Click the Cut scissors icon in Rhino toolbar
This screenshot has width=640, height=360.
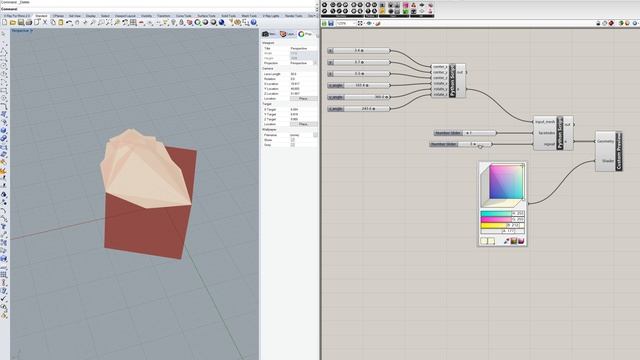click(45, 22)
